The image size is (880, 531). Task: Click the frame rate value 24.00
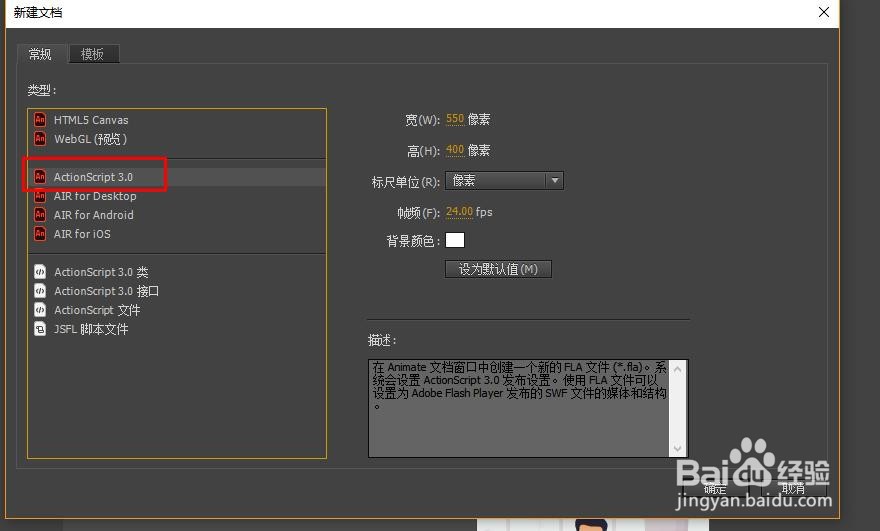[x=459, y=212]
